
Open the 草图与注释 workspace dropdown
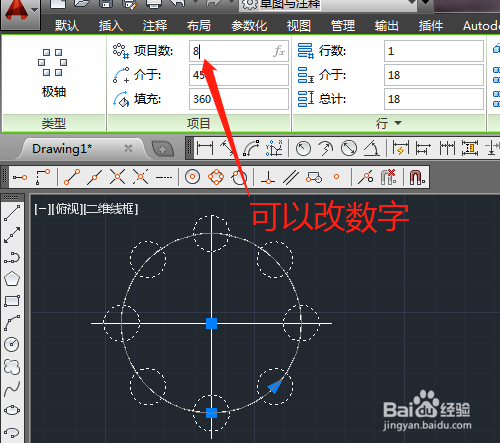[x=412, y=3]
